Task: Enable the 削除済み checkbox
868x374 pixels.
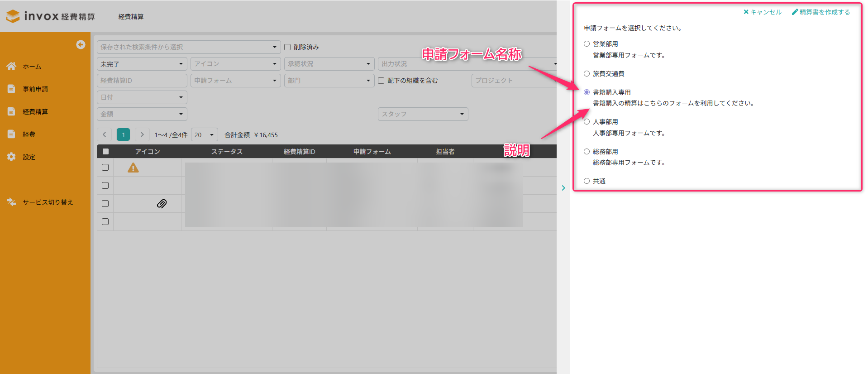Action: pyautogui.click(x=287, y=47)
